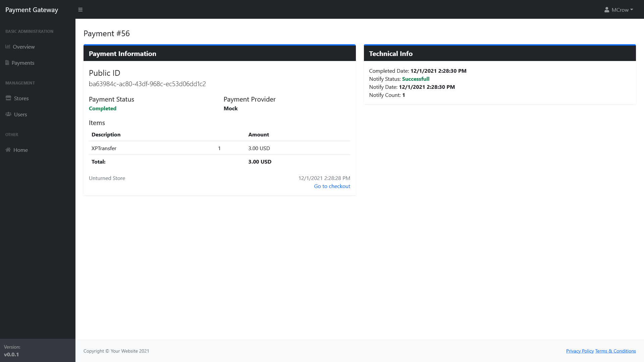644x362 pixels.
Task: Click the 12/1/2021 2:28:28 PM timestamp
Action: pyautogui.click(x=324, y=178)
